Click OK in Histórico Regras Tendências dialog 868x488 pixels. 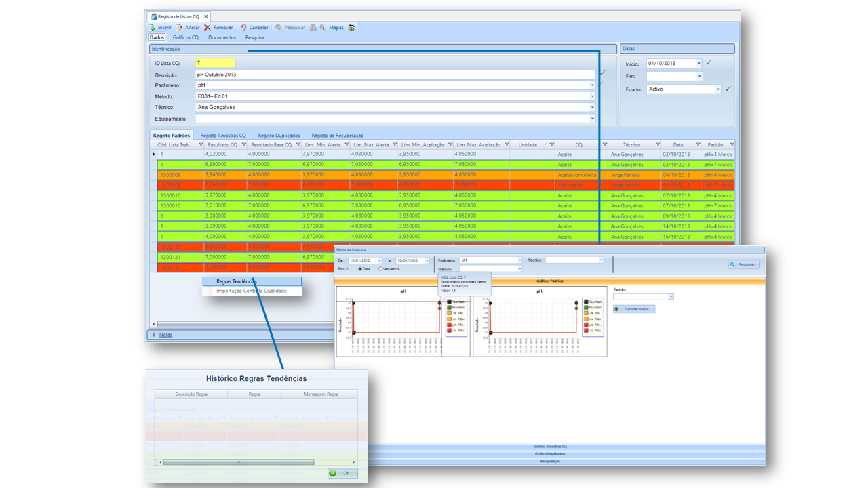click(342, 473)
